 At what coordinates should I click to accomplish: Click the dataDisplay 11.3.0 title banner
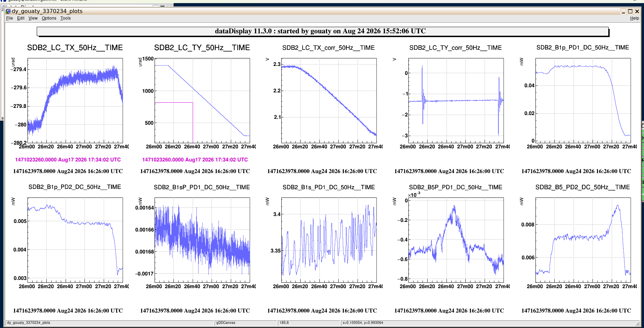coord(323,31)
